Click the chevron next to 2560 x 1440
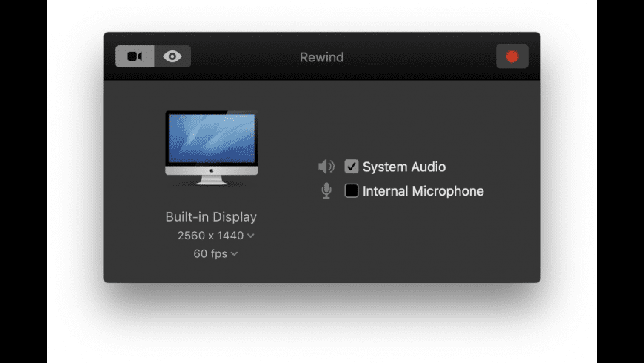The image size is (644, 363). tap(250, 236)
